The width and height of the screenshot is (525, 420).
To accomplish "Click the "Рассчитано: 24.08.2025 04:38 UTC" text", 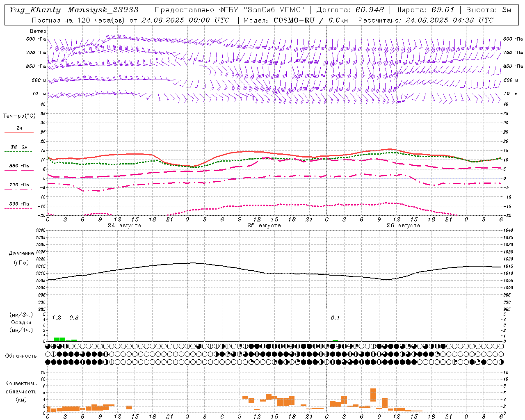I will point(426,20).
